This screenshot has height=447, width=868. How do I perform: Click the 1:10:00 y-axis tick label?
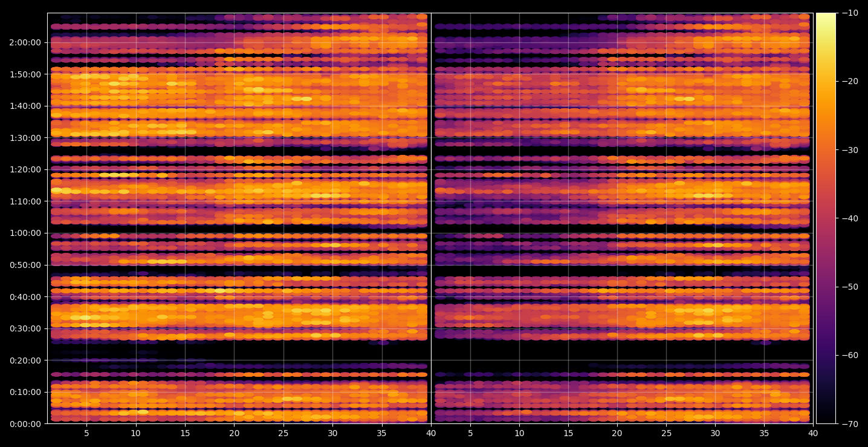click(25, 201)
